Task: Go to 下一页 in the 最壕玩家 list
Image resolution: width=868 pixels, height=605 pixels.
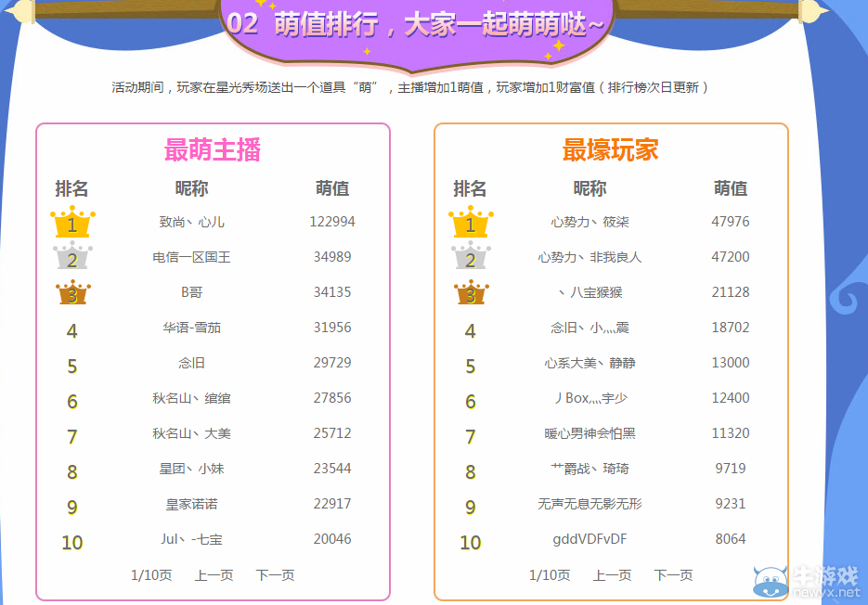Action: pos(673,575)
